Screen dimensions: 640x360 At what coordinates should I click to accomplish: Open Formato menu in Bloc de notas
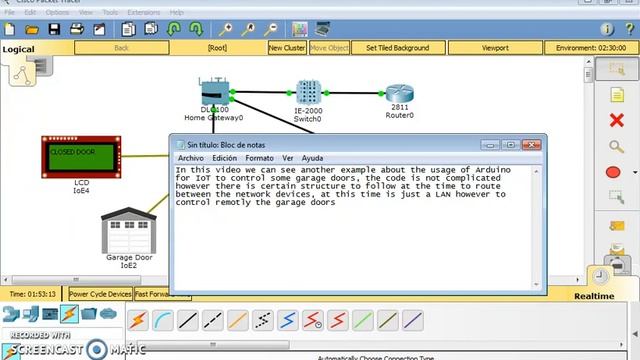tap(259, 158)
